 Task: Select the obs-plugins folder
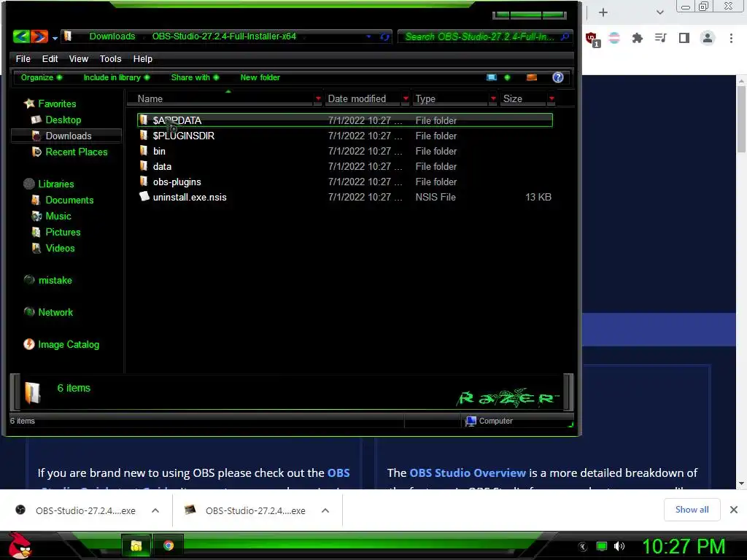tap(345, 182)
